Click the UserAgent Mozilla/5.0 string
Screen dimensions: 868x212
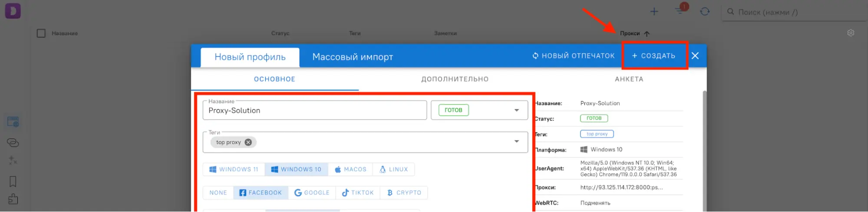(628, 169)
